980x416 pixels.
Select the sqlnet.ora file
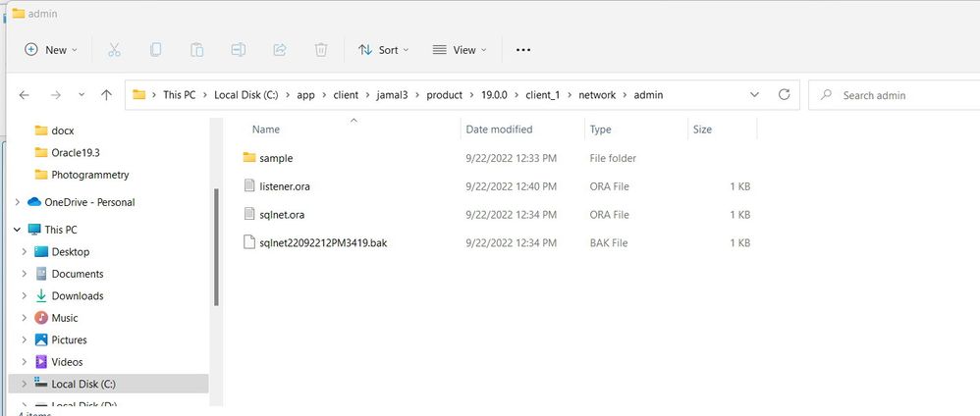282,214
